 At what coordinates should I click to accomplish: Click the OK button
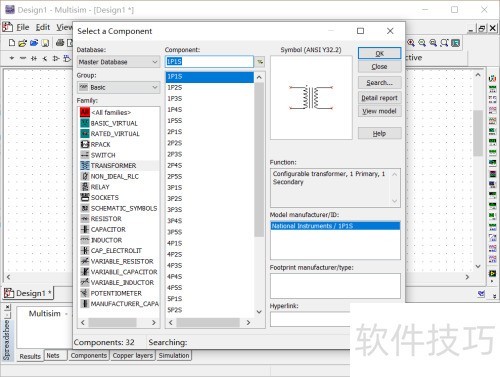[379, 53]
